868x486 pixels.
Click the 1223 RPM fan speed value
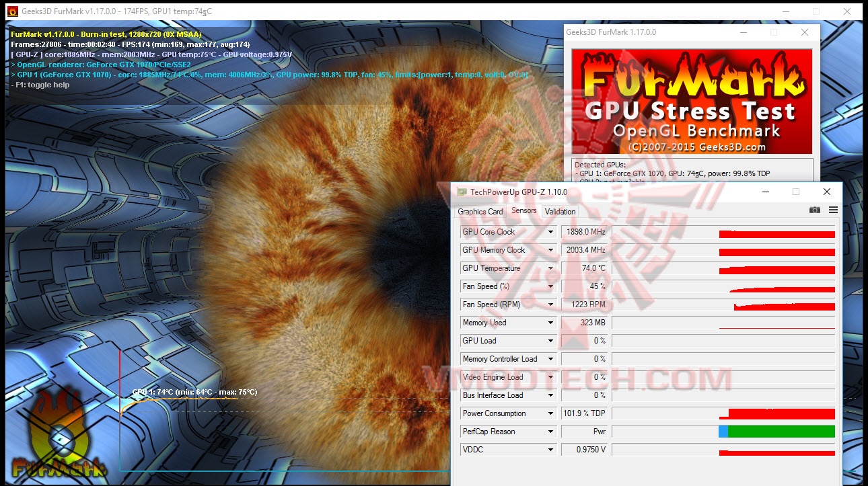coord(585,305)
